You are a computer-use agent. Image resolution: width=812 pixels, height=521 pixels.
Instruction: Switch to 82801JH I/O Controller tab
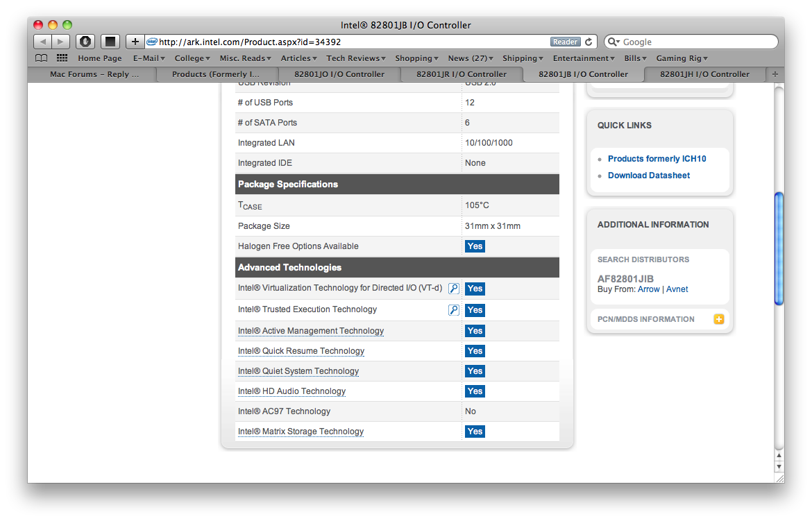tap(704, 74)
